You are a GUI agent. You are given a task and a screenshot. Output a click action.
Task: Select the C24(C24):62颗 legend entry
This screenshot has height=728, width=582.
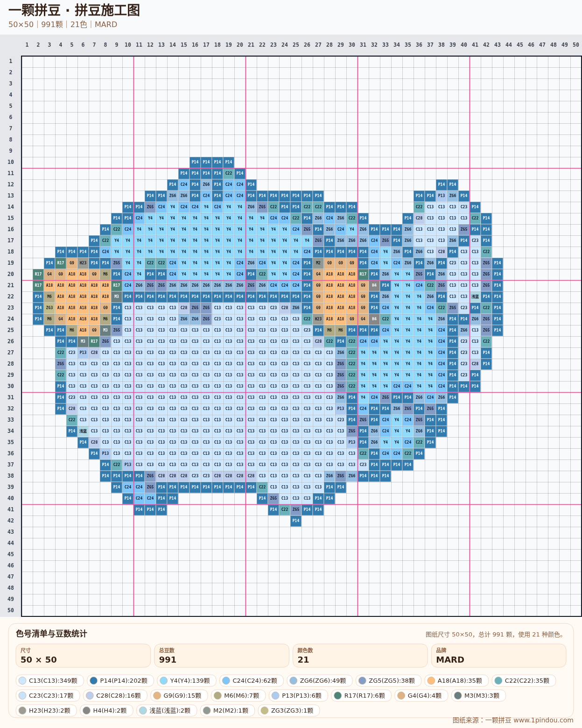click(251, 680)
